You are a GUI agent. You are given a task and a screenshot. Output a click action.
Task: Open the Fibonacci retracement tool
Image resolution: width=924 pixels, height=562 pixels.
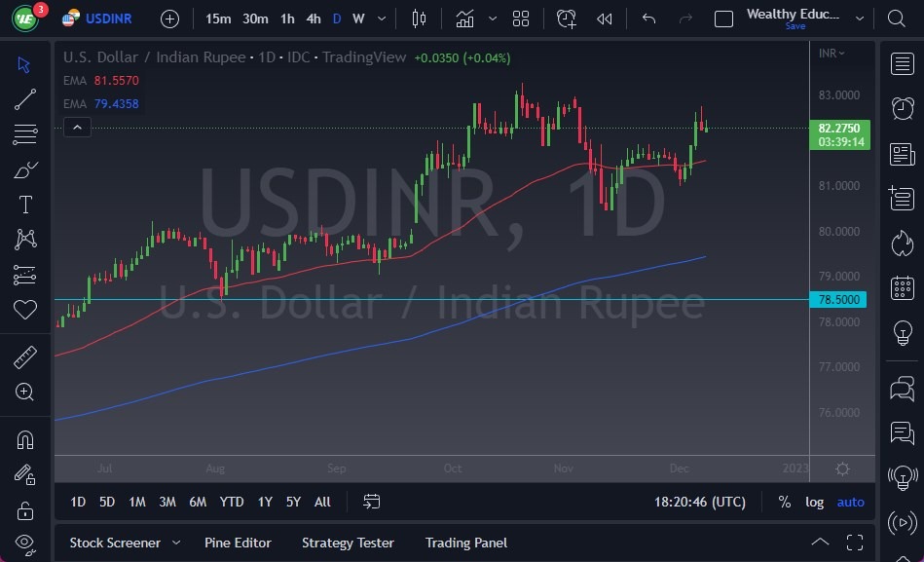tap(24, 134)
